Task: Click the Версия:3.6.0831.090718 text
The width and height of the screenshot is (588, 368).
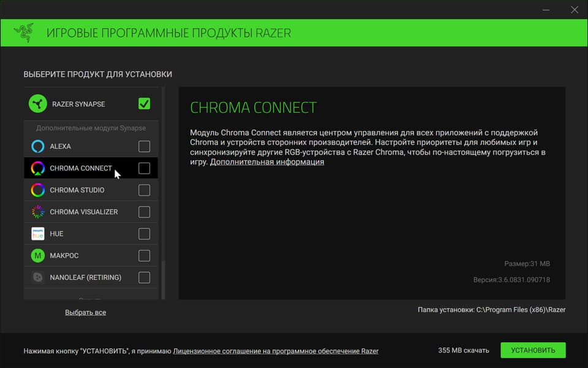Action: click(511, 280)
